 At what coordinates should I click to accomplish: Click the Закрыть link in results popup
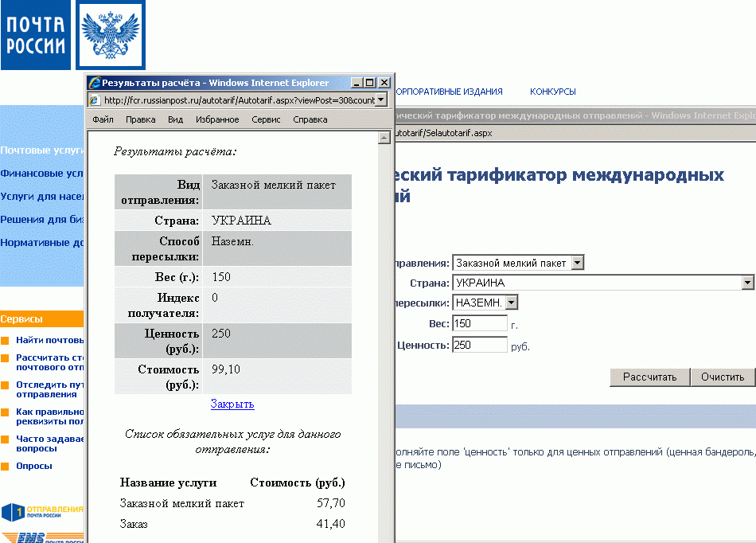pyautogui.click(x=232, y=404)
